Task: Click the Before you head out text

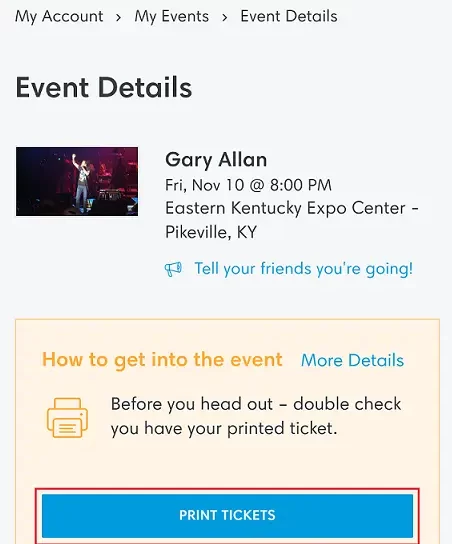Action: pos(192,404)
